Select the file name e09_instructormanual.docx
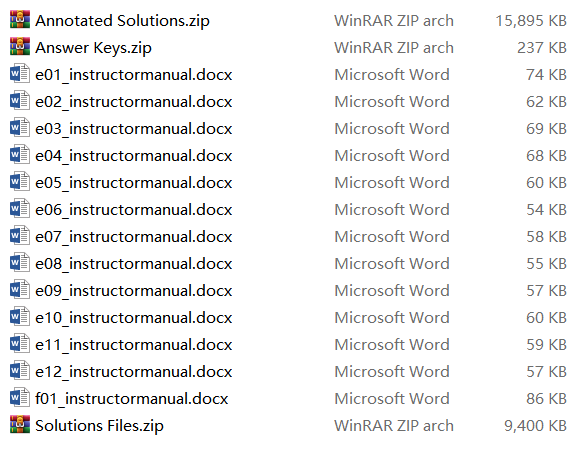586x465 pixels. tap(133, 290)
